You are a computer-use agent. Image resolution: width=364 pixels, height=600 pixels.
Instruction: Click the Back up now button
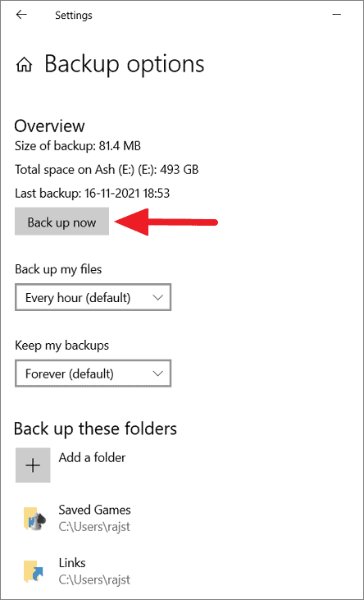pyautogui.click(x=62, y=221)
